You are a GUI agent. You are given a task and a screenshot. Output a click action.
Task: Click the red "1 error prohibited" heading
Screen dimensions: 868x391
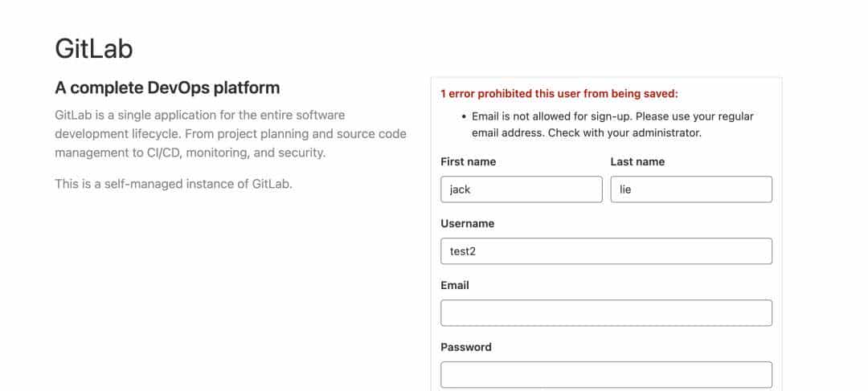559,94
